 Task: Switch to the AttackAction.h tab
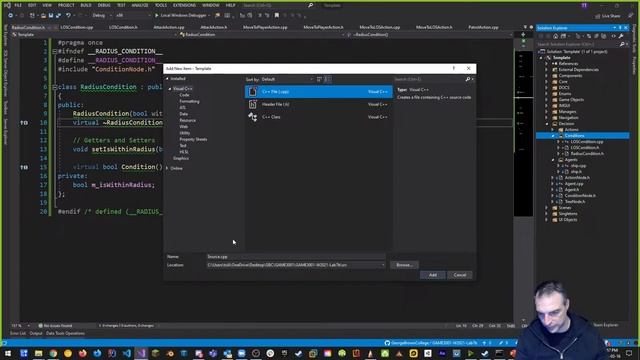coord(213,27)
